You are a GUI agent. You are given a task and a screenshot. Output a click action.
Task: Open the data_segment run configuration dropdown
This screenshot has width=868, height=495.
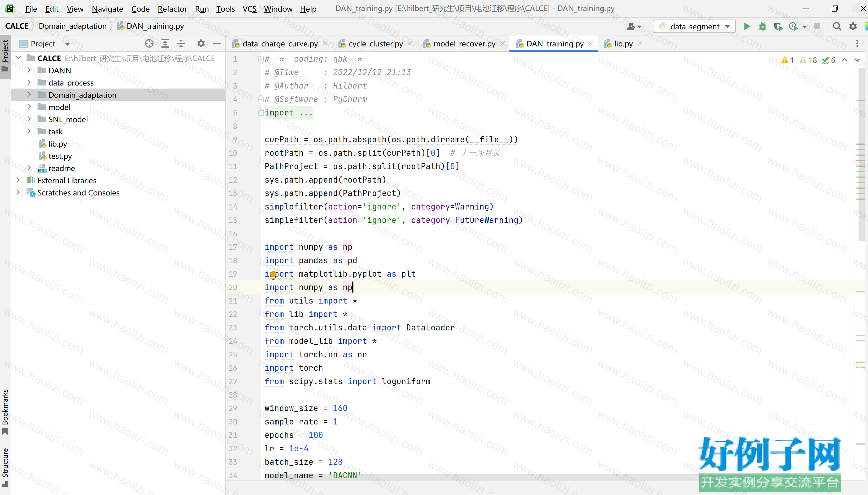694,27
